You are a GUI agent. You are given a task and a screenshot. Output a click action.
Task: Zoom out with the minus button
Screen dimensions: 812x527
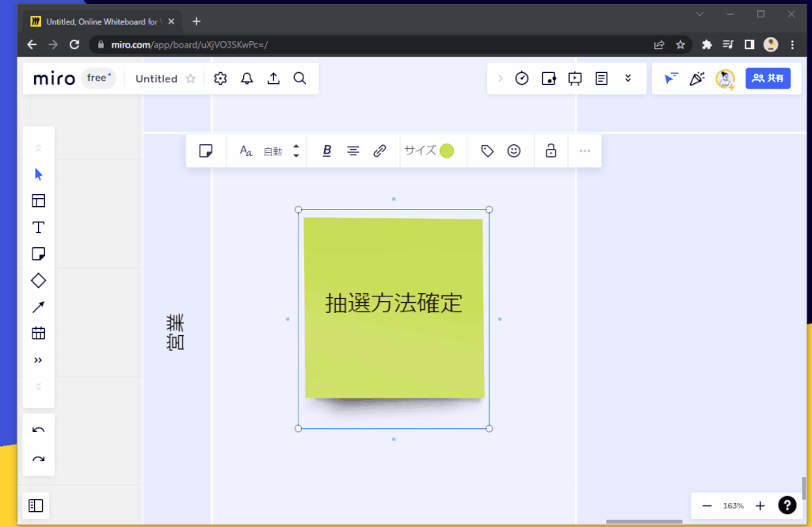[x=707, y=506]
